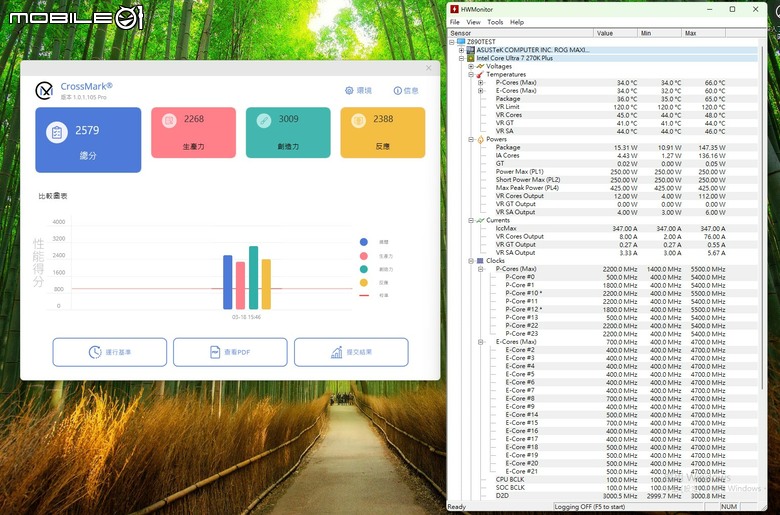Collapse the clocks E-Cores (Max) group
Viewport: 780px width, 515px height.
pyautogui.click(x=481, y=342)
